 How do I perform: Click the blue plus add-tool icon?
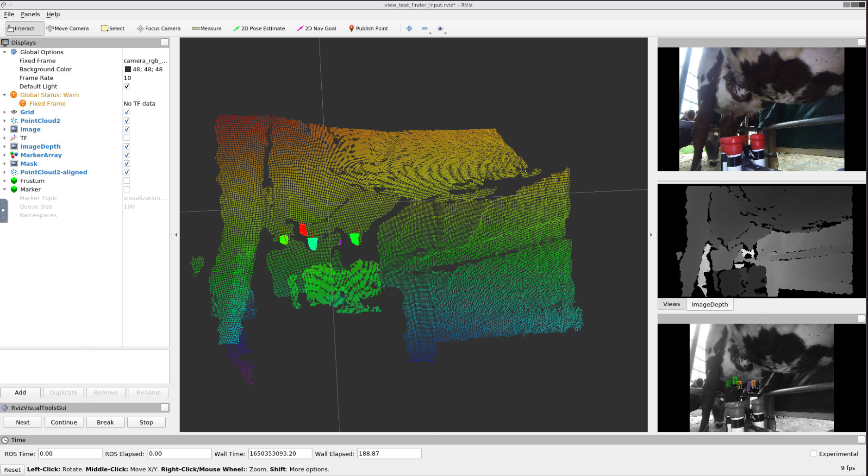pyautogui.click(x=409, y=28)
